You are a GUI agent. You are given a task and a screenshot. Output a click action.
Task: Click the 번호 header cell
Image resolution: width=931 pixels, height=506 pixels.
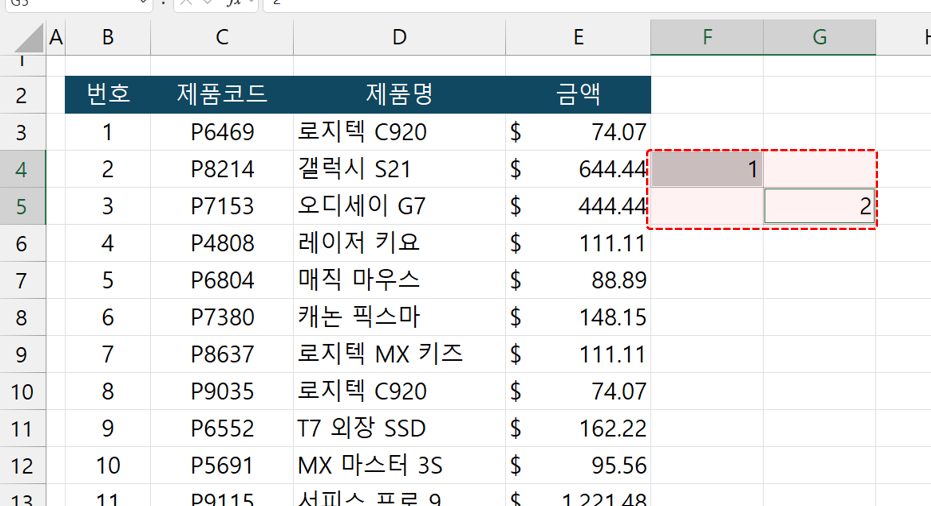click(107, 95)
